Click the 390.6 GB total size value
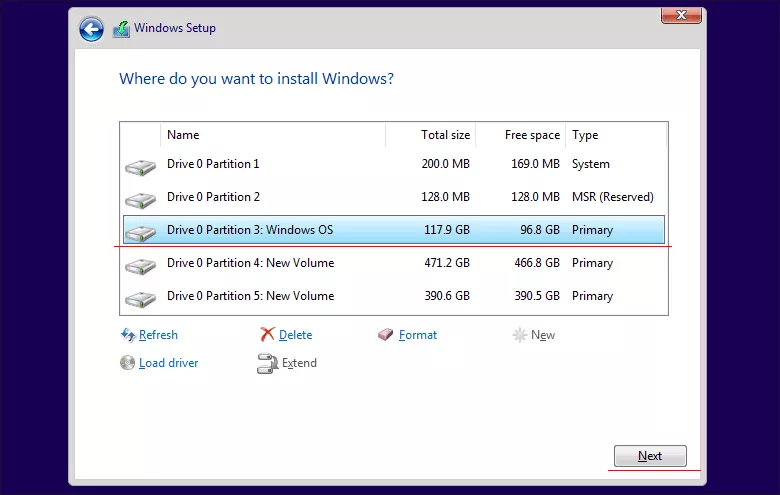 [447, 296]
